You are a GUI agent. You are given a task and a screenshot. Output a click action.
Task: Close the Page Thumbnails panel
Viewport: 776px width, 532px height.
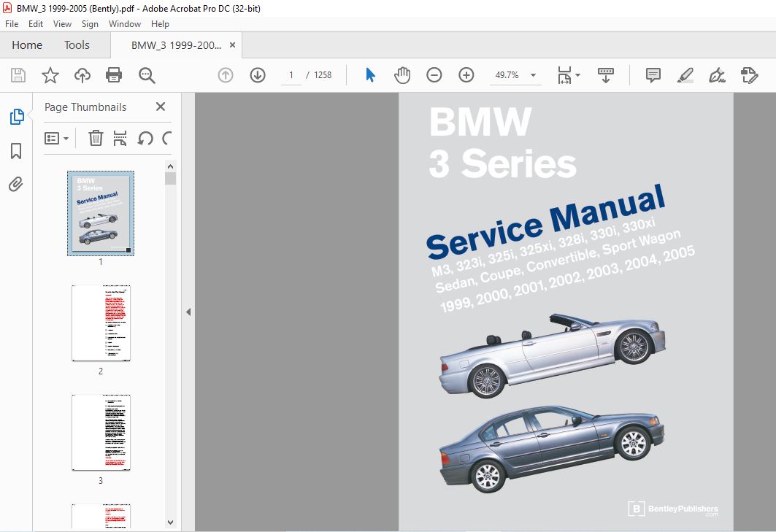pos(161,107)
